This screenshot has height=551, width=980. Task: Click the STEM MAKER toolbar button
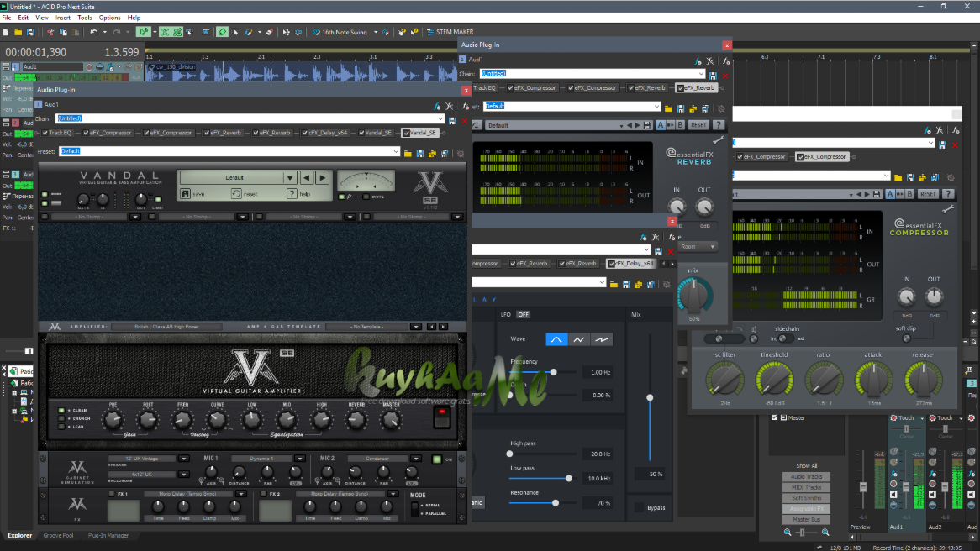450,32
